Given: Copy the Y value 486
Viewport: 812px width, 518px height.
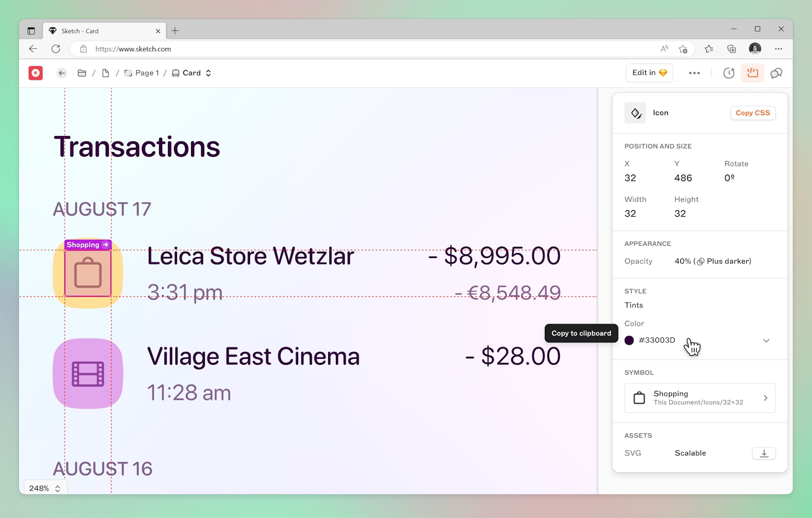Looking at the screenshot, I should [x=683, y=178].
